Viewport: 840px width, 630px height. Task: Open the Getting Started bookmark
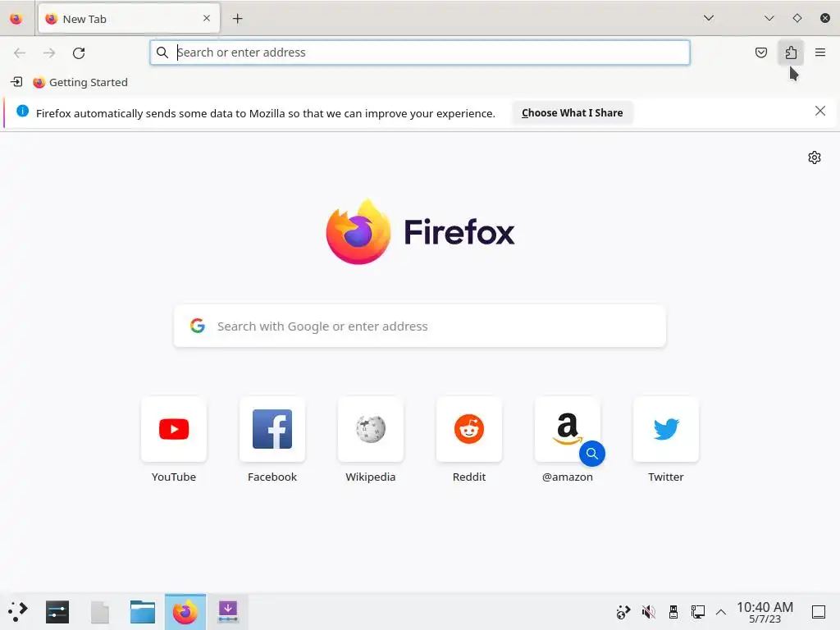tap(80, 83)
